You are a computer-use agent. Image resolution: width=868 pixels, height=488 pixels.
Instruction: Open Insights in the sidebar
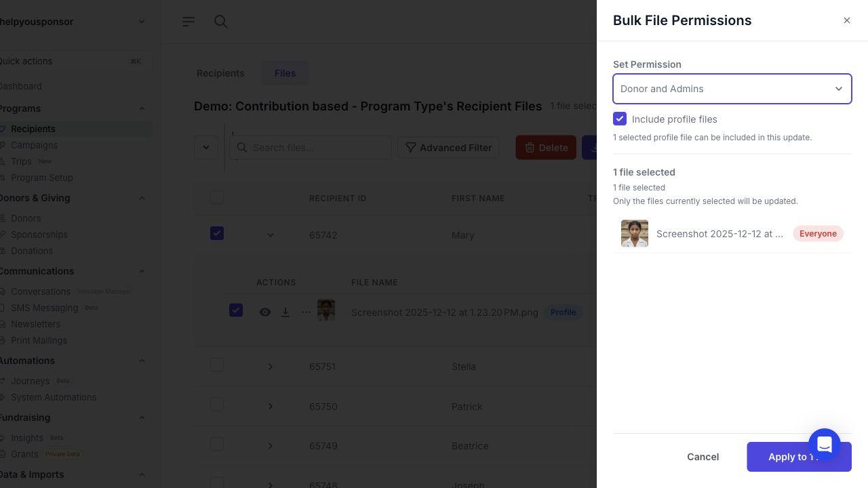pyautogui.click(x=27, y=438)
